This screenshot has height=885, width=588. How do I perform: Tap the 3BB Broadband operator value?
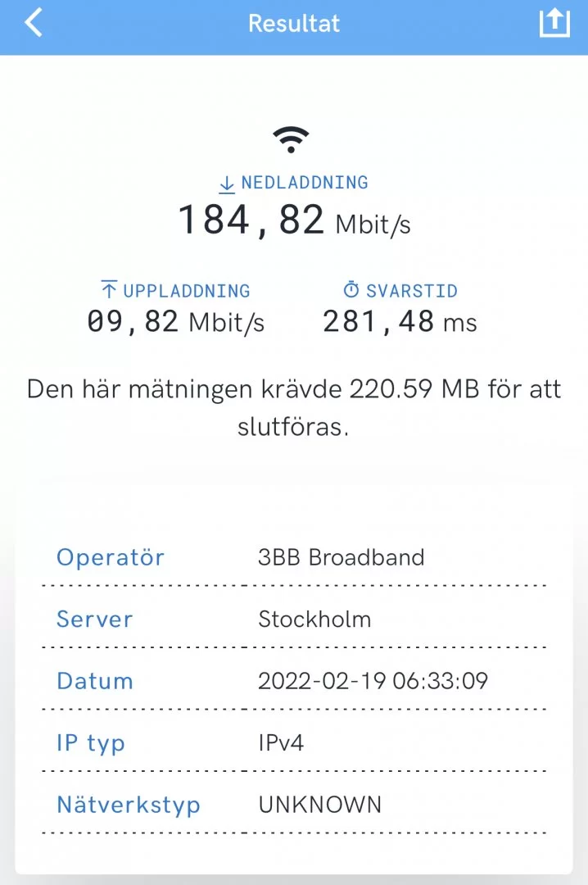(x=341, y=558)
